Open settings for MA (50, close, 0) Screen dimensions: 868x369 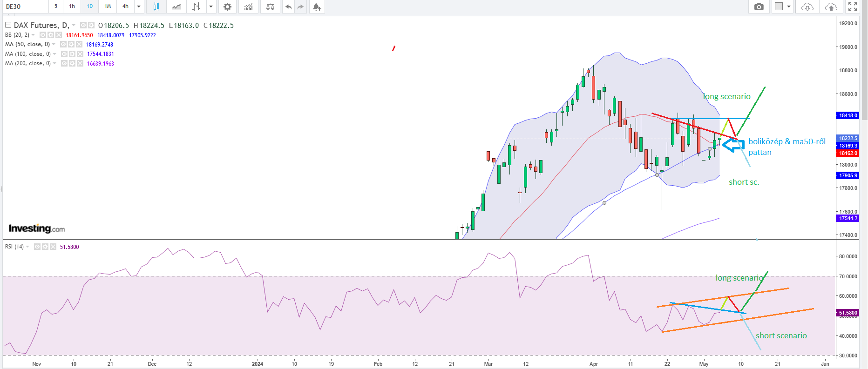[71, 44]
